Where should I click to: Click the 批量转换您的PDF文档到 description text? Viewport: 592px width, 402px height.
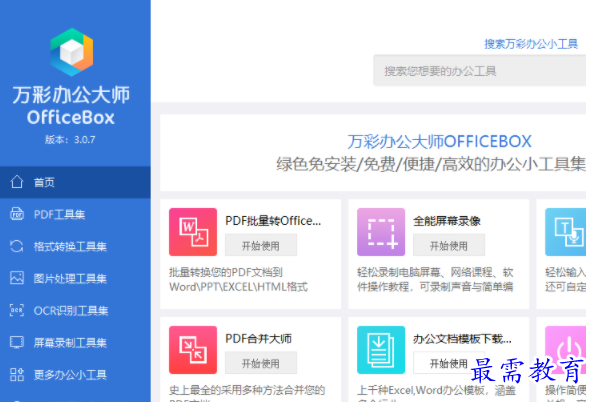coord(226,272)
